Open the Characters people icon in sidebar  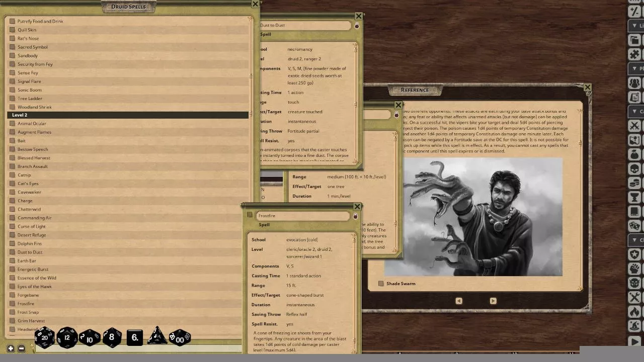tap(635, 83)
